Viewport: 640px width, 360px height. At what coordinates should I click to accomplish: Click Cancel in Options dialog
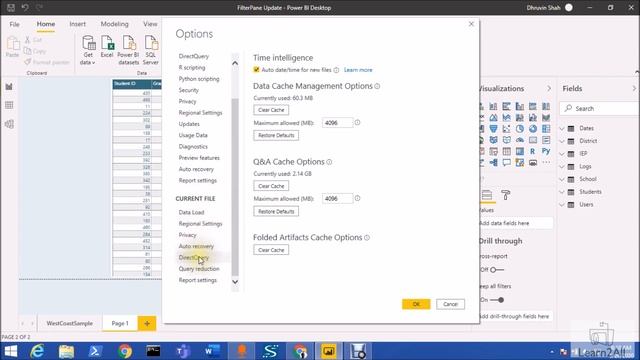[x=450, y=304]
